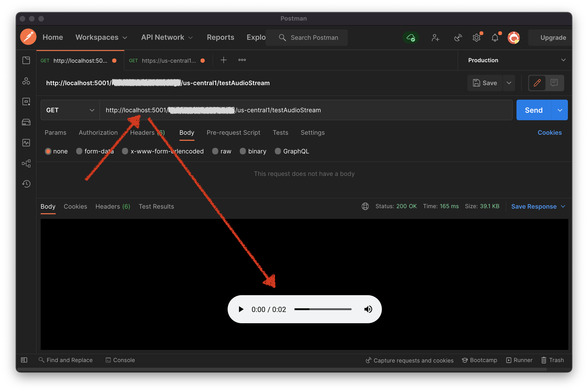Expand the Save options arrow
The image size is (588, 392).
click(x=509, y=83)
